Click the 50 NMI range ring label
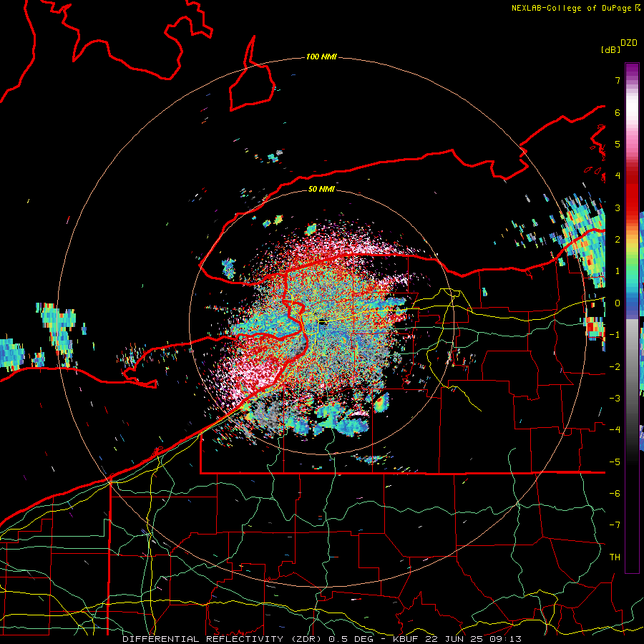 [x=321, y=189]
